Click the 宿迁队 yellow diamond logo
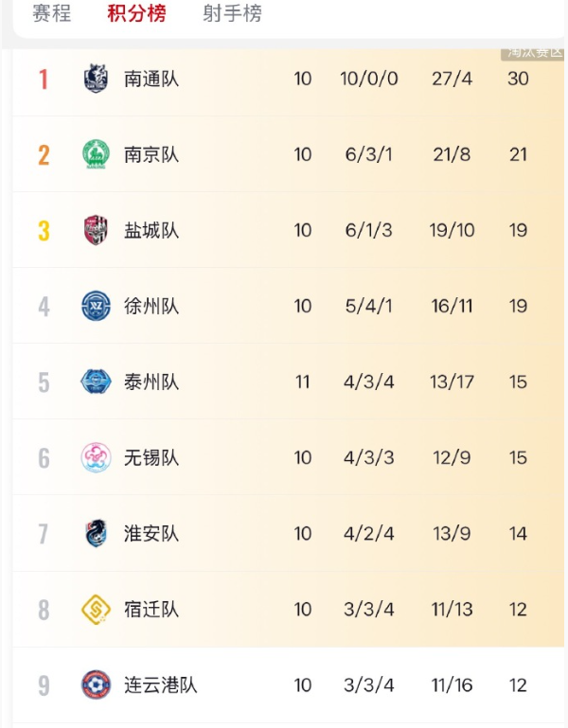 (96, 609)
